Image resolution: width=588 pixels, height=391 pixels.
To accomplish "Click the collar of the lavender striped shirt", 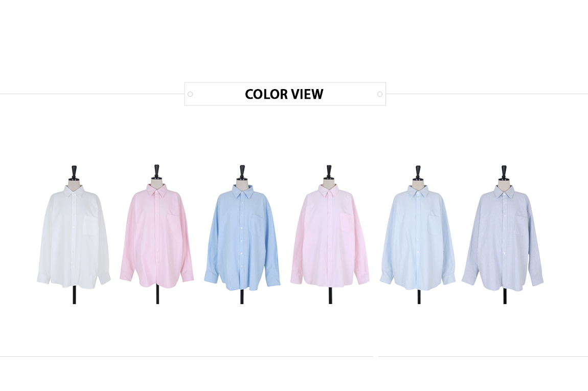I will pos(504,192).
